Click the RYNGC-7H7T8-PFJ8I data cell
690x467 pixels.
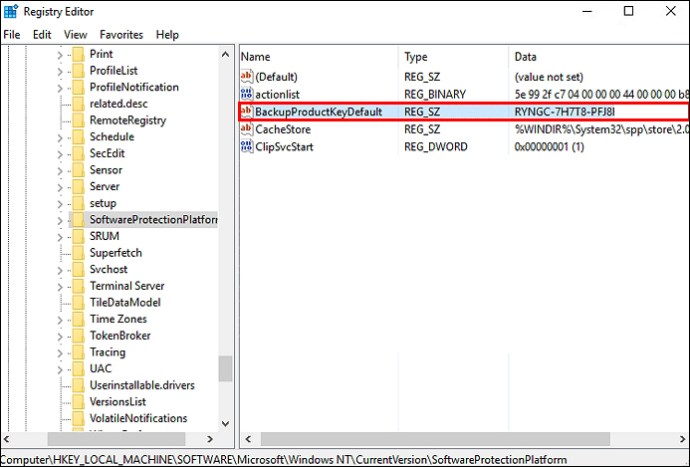(x=565, y=112)
